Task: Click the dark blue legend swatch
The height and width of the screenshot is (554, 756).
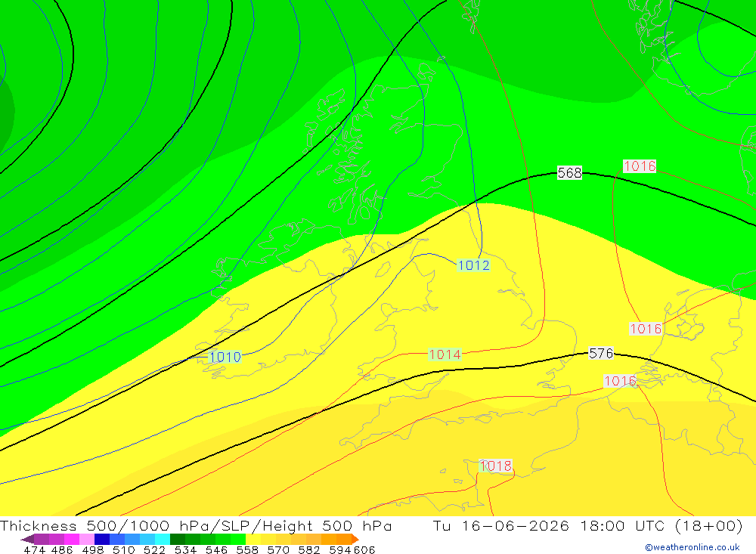Action: click(x=102, y=539)
